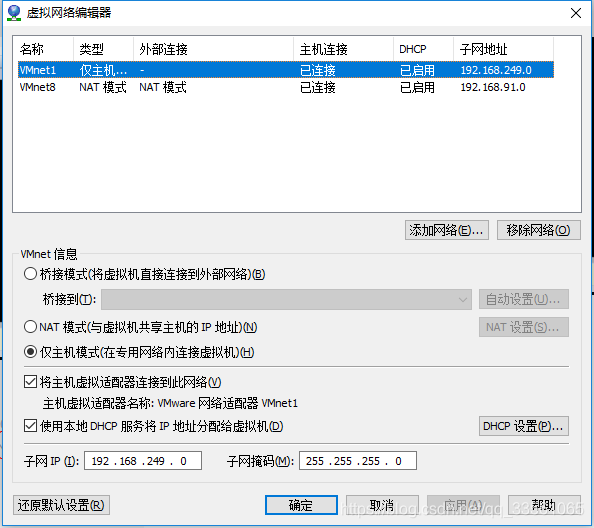Click the 子网 IP input field
594x528 pixels.
pyautogui.click(x=143, y=461)
